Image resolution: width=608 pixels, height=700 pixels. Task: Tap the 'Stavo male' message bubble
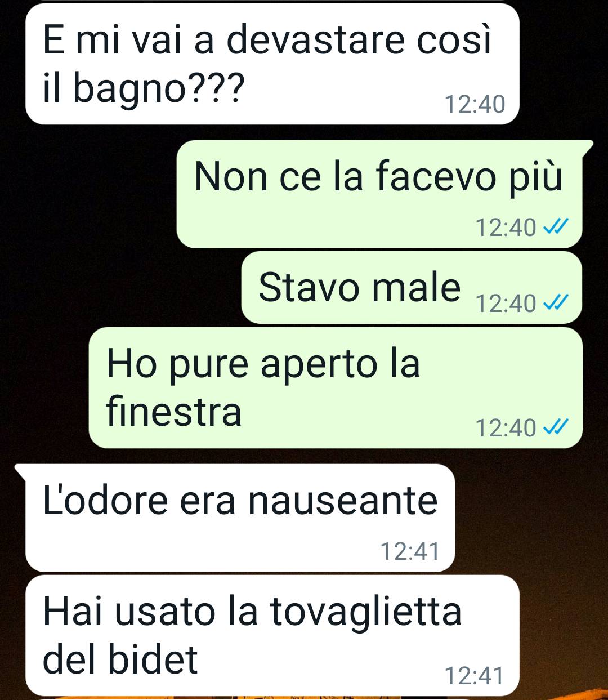click(x=412, y=287)
